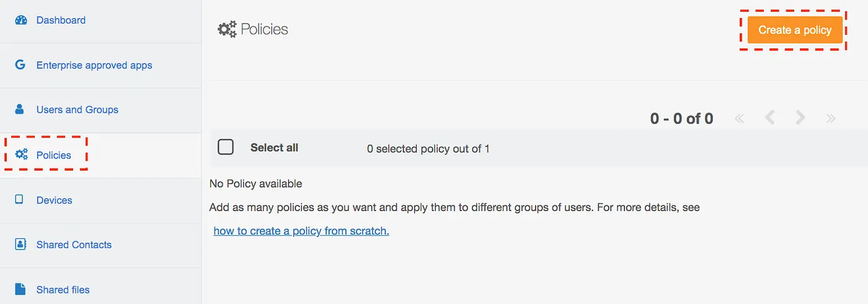This screenshot has width=868, height=304.
Task: Click the 'Select all' label
Action: [274, 148]
